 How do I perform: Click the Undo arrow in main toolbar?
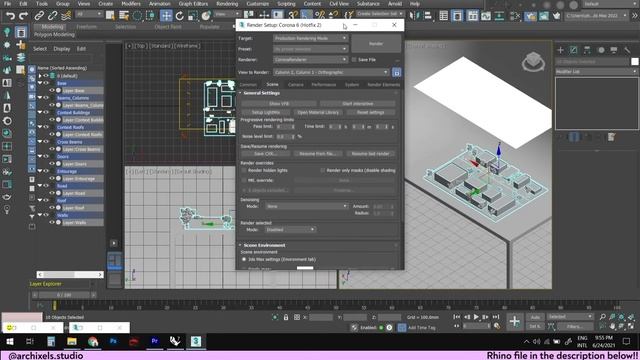pyautogui.click(x=10, y=16)
